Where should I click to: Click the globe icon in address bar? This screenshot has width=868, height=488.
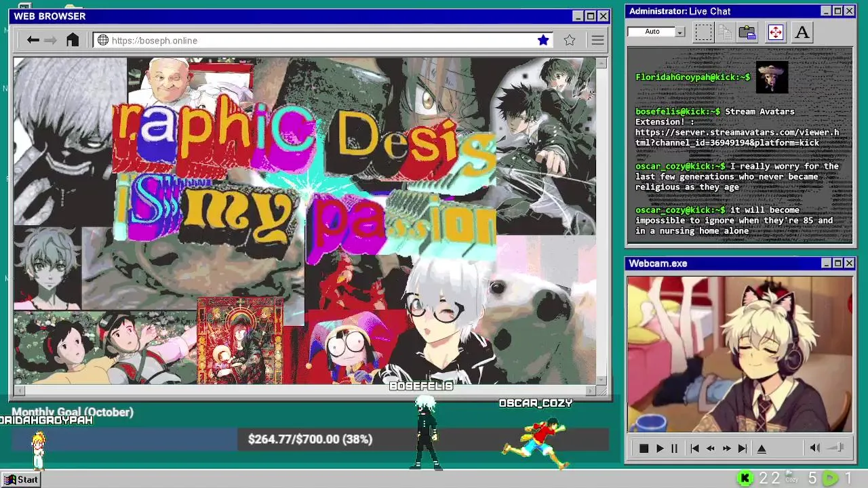point(103,40)
